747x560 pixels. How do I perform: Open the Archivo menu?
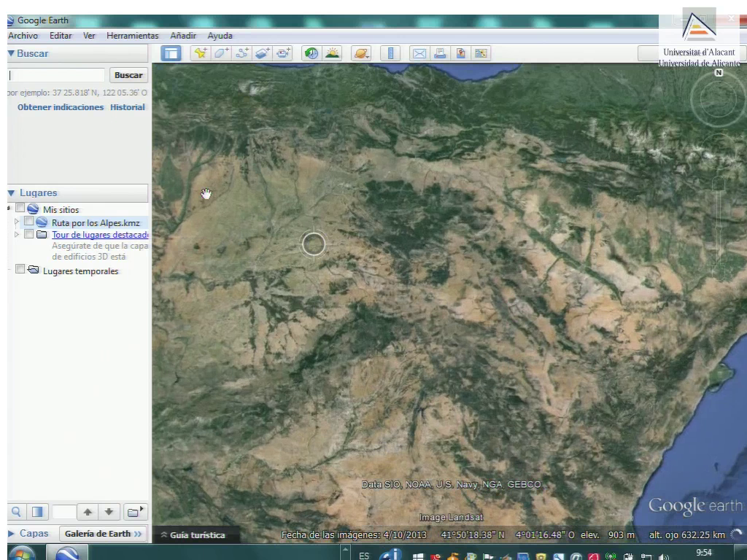click(x=23, y=36)
